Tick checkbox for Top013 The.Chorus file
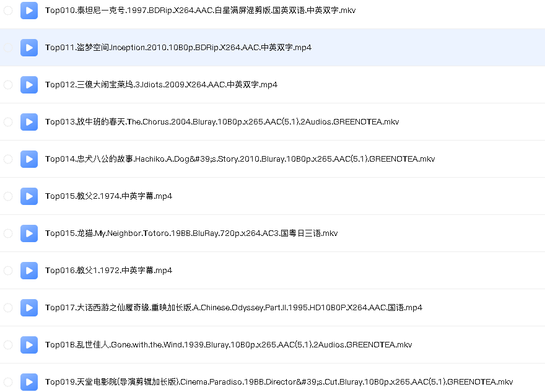Image resolution: width=545 pixels, height=392 pixels. click(x=8, y=122)
